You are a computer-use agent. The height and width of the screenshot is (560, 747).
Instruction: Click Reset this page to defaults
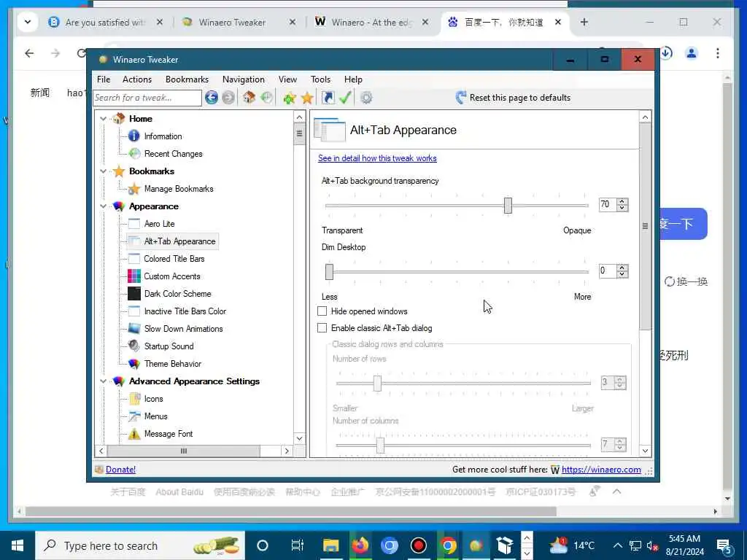513,98
